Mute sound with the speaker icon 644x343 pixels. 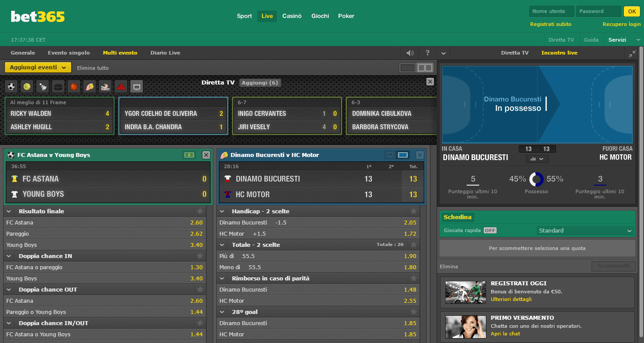pyautogui.click(x=410, y=53)
